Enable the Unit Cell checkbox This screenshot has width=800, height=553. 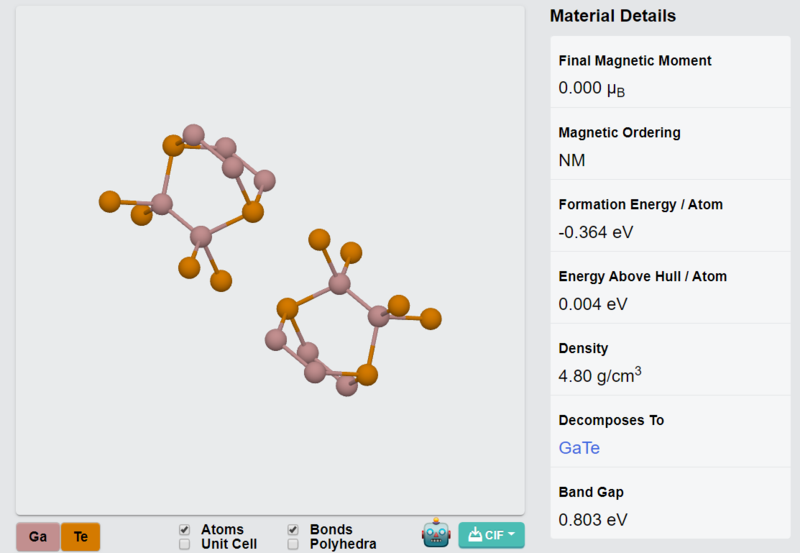pyautogui.click(x=185, y=544)
